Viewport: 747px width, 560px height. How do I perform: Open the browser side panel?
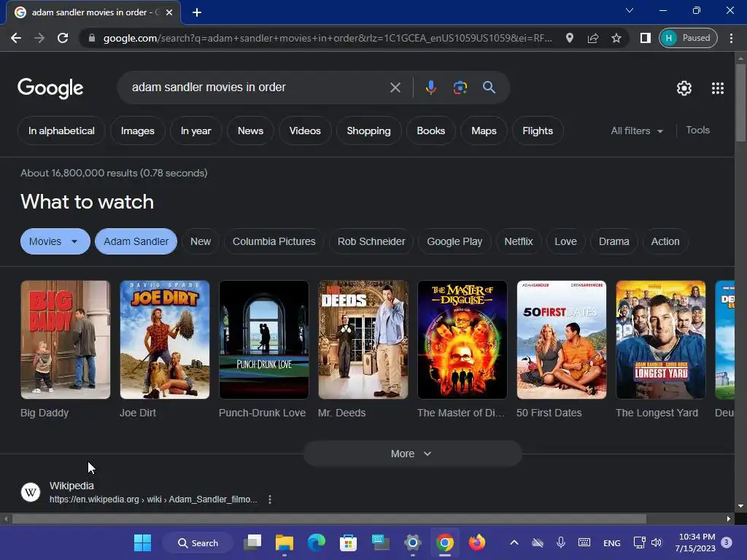pyautogui.click(x=645, y=38)
